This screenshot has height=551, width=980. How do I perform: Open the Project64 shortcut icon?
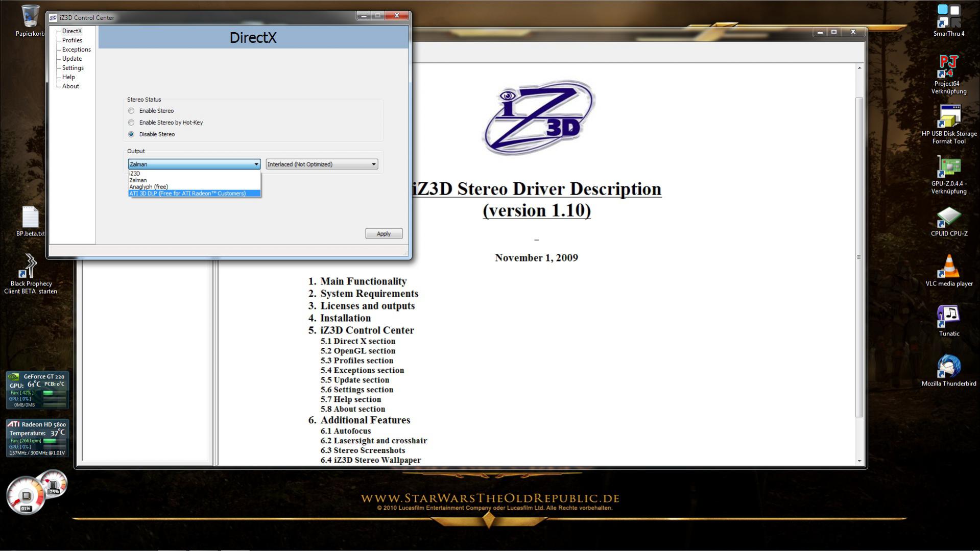[x=948, y=75]
